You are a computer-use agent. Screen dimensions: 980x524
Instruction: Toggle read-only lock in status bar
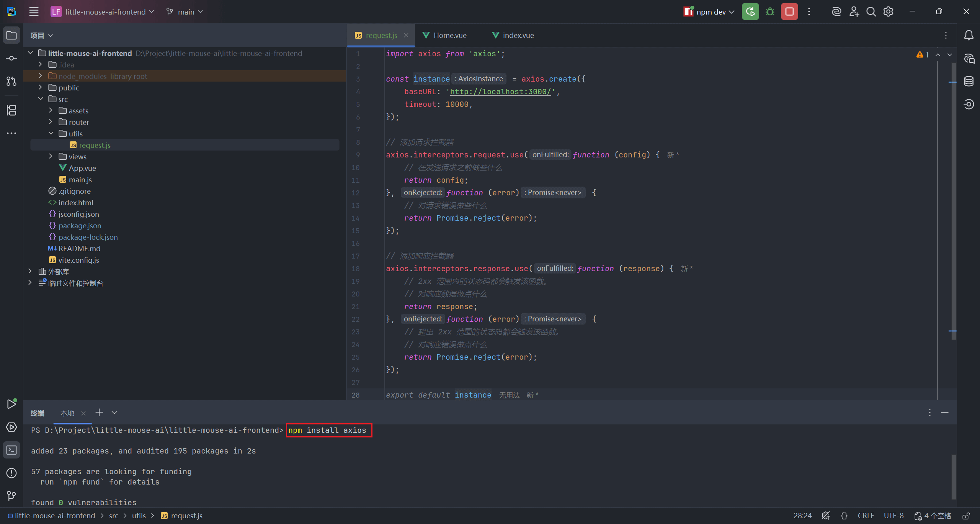(967, 516)
